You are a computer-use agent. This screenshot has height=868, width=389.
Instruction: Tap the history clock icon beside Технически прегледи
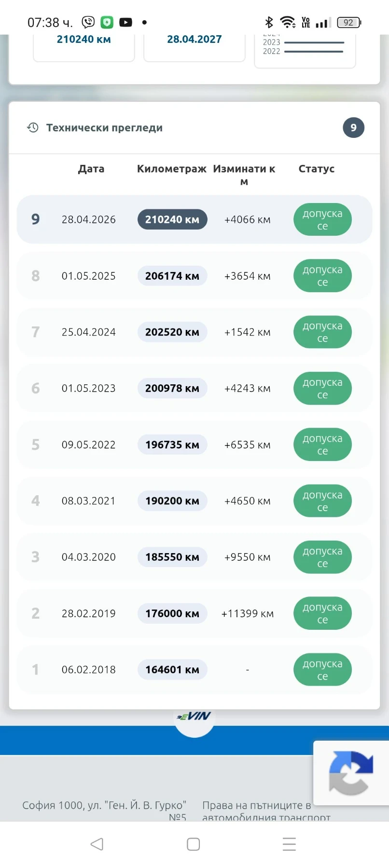(x=33, y=128)
